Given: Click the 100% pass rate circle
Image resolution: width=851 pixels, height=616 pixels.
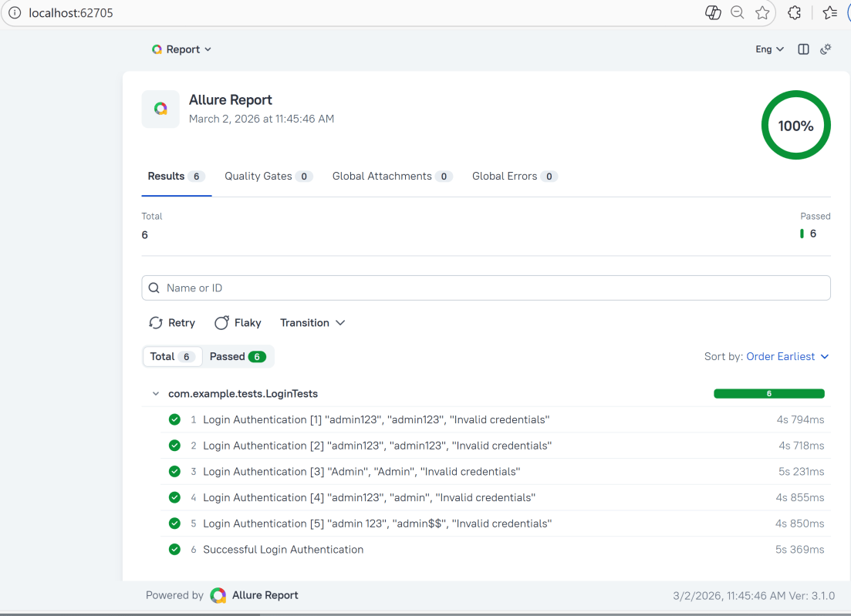Looking at the screenshot, I should pyautogui.click(x=795, y=126).
